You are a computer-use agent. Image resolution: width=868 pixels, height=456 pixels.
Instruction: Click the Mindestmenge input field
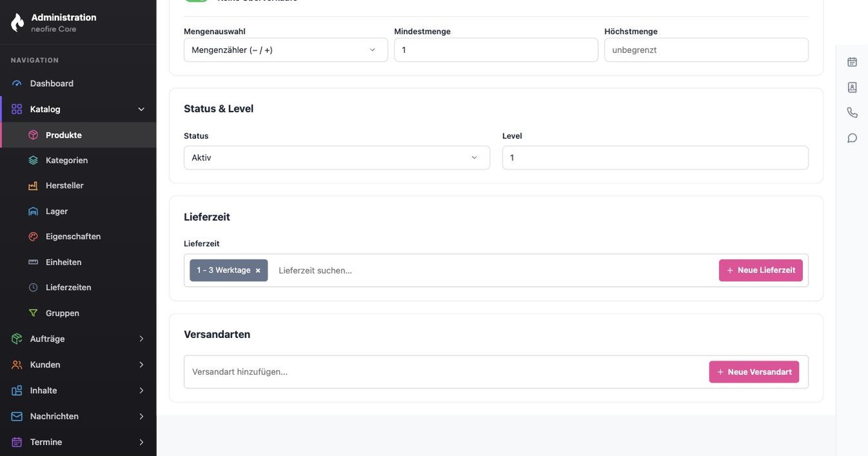coord(496,50)
